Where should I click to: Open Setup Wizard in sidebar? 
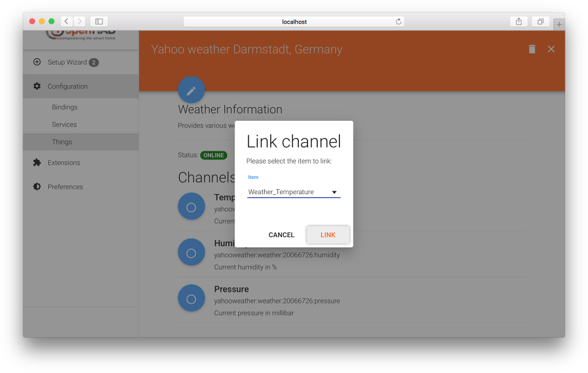pyautogui.click(x=81, y=62)
